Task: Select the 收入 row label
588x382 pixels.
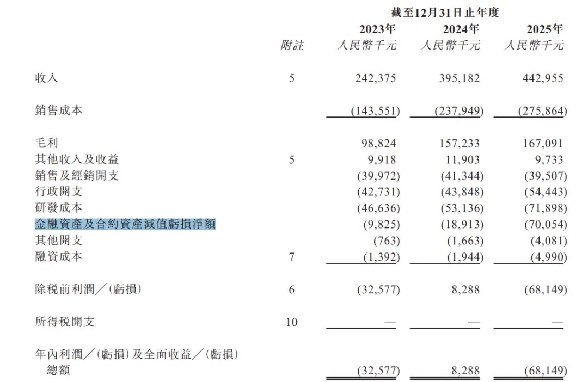Action: (x=46, y=78)
